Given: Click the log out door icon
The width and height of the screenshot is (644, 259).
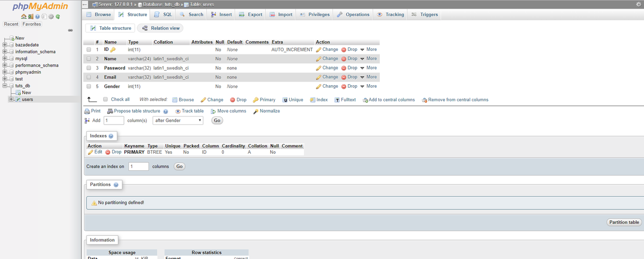Looking at the screenshot, I should tap(31, 17).
